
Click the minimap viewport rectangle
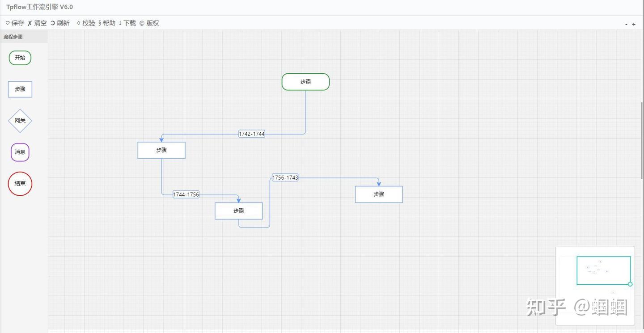(x=603, y=270)
